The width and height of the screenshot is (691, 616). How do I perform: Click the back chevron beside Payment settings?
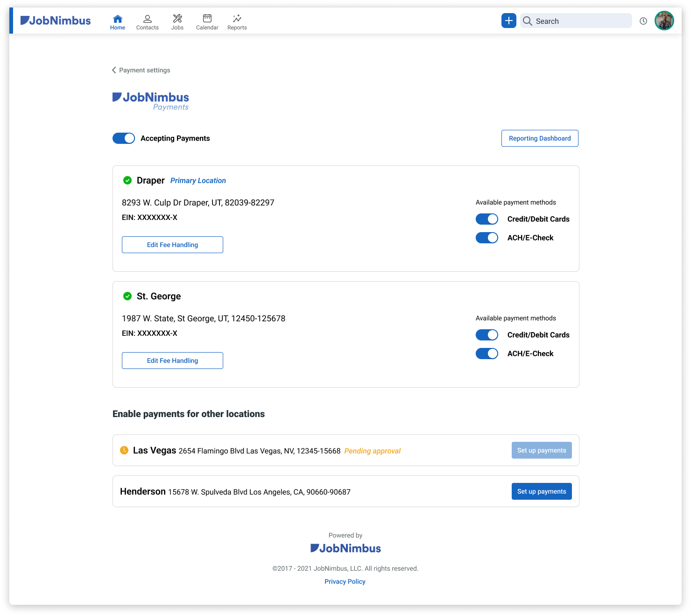click(x=114, y=70)
